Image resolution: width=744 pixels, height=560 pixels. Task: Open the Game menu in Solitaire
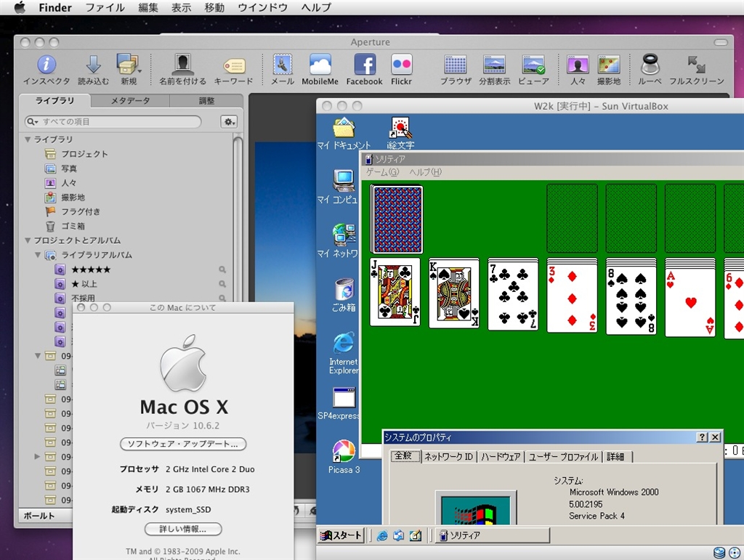pos(382,172)
